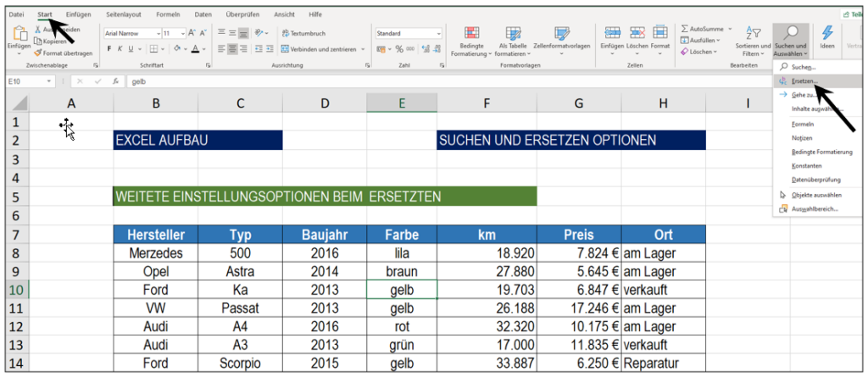Center text horizontally

(232, 49)
